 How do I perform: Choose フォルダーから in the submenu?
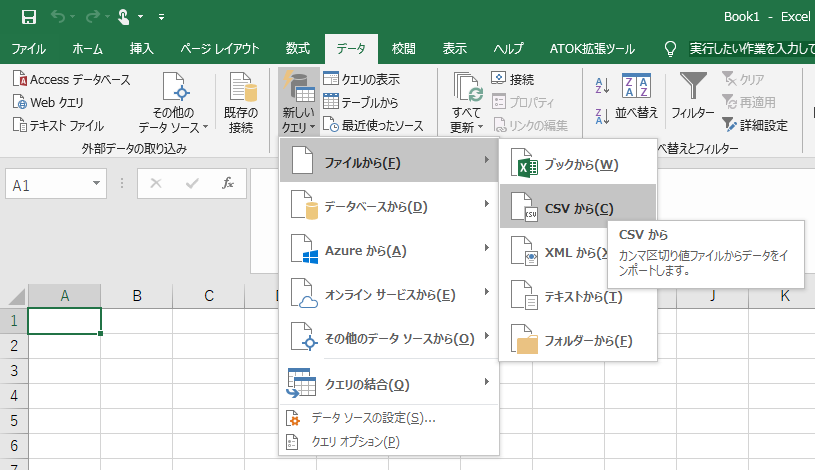tap(578, 338)
